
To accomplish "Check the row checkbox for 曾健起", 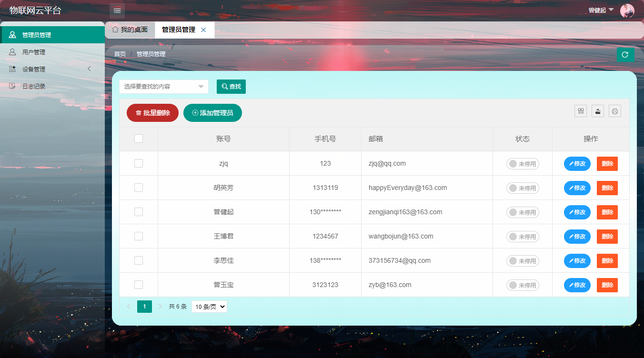I will tap(139, 212).
